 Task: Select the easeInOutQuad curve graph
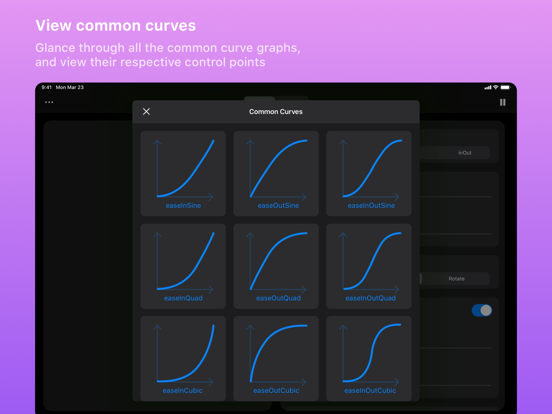(369, 266)
